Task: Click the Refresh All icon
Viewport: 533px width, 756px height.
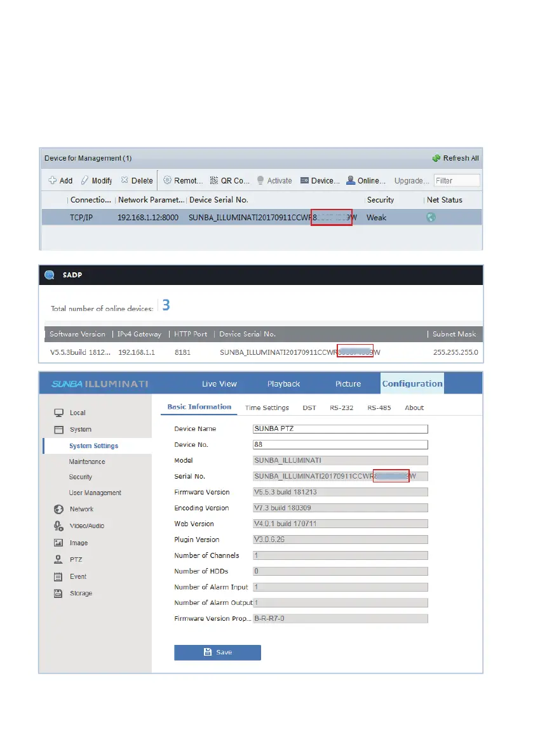Action: point(436,158)
